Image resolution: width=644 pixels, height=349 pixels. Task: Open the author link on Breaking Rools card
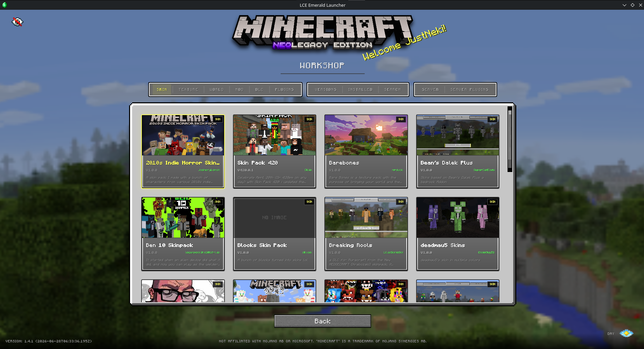click(393, 252)
